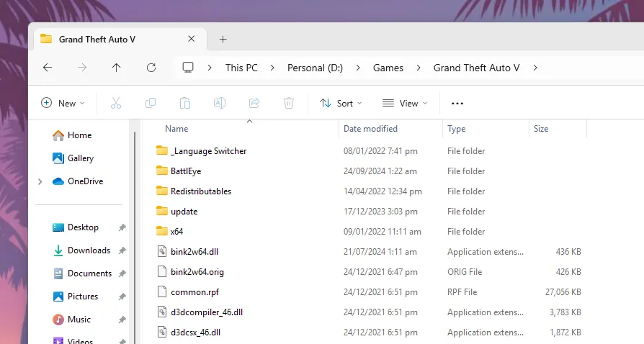Click the bink2w64.dll file icon
The image size is (644, 344).
(x=162, y=251)
